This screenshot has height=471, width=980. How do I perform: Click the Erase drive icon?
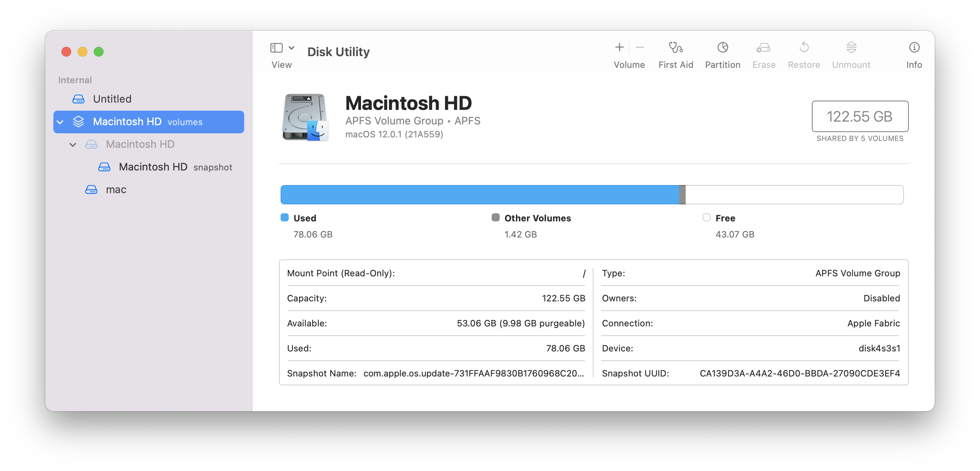(763, 48)
